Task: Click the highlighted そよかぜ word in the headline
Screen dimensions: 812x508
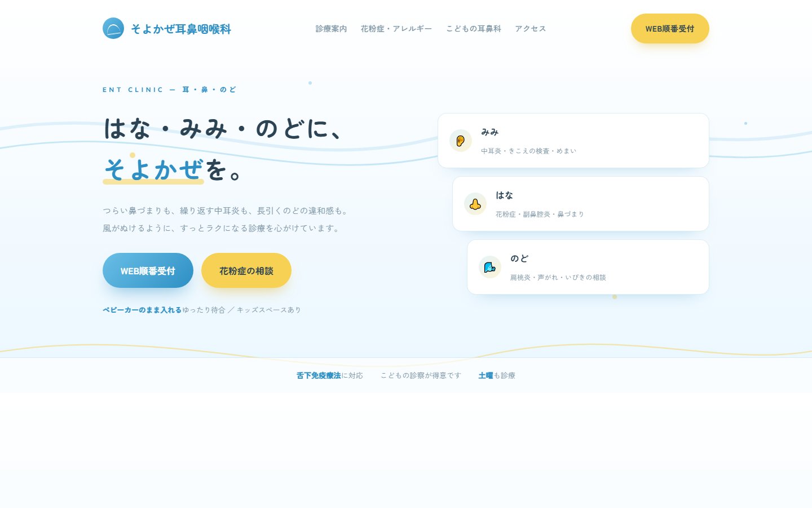Action: tap(153, 169)
